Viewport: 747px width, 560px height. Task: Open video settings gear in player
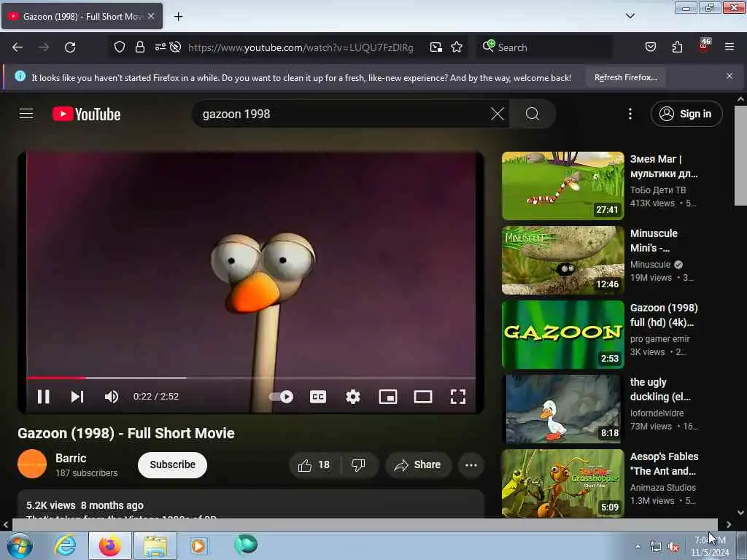tap(353, 397)
